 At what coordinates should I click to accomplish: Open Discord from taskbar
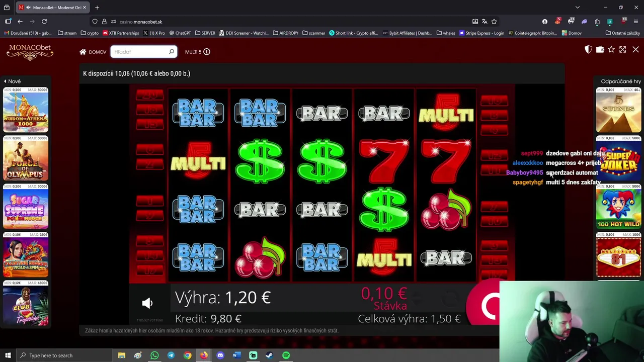point(220,355)
